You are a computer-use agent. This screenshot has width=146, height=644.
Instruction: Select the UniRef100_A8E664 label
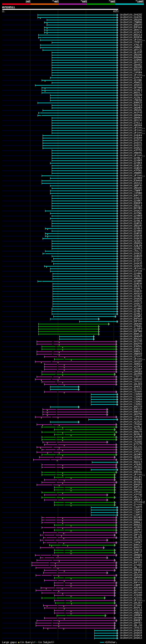[131, 125]
